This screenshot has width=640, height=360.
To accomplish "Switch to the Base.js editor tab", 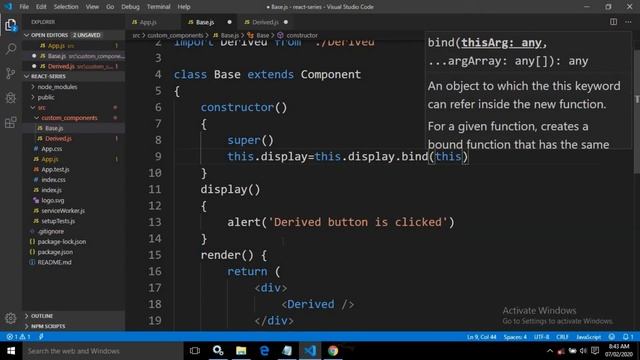I will [x=209, y=22].
